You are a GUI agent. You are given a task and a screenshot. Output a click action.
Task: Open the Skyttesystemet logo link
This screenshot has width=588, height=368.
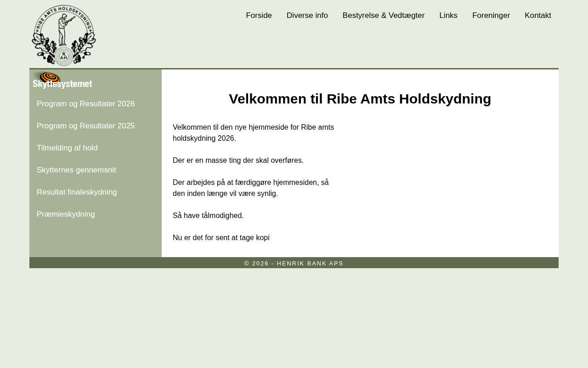pos(62,80)
